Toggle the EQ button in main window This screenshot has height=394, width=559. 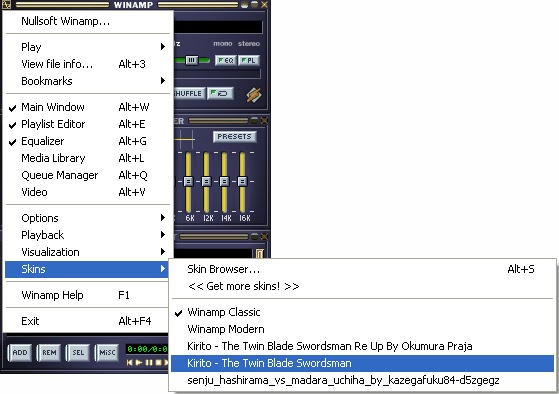coord(226,61)
